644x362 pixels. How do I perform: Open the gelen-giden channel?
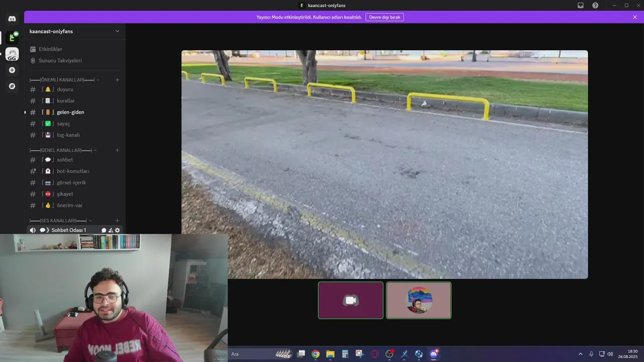(74, 112)
